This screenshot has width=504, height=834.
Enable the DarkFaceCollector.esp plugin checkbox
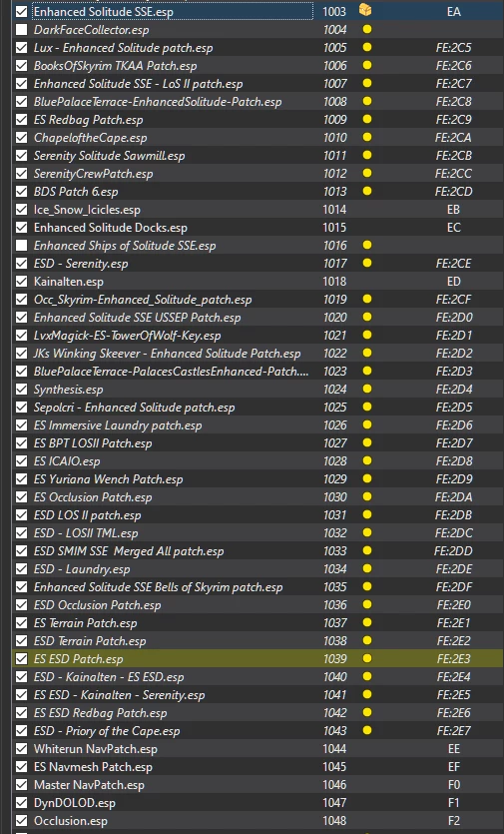click(21, 29)
